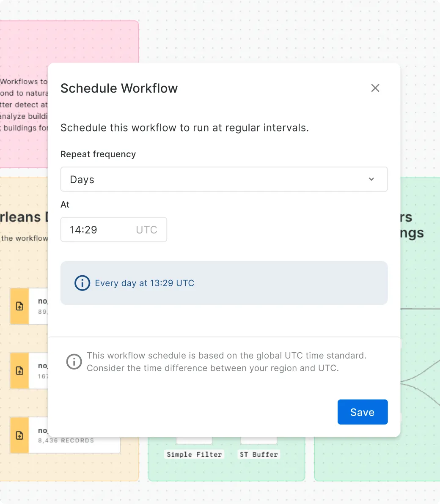Click the UTC time standard notice text

click(226, 362)
